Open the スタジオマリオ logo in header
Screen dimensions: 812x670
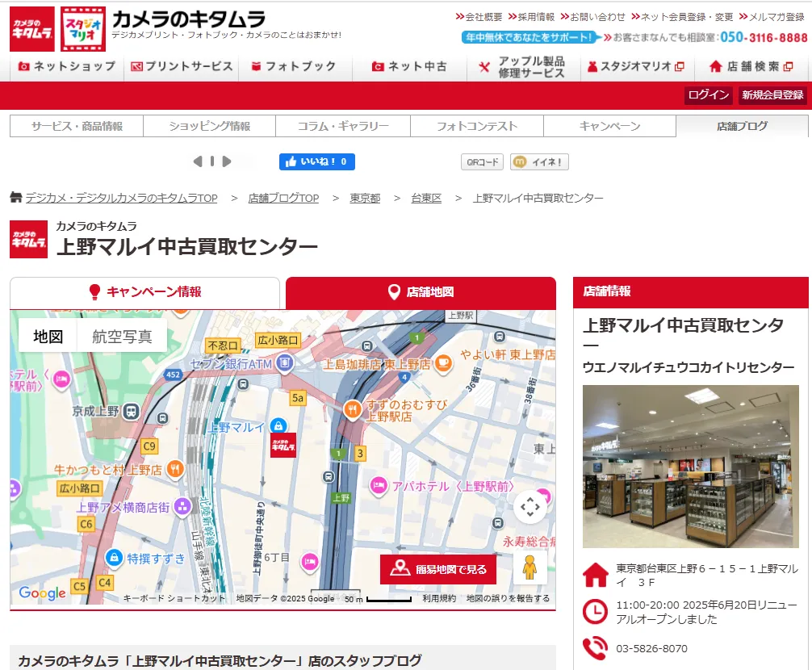83,29
